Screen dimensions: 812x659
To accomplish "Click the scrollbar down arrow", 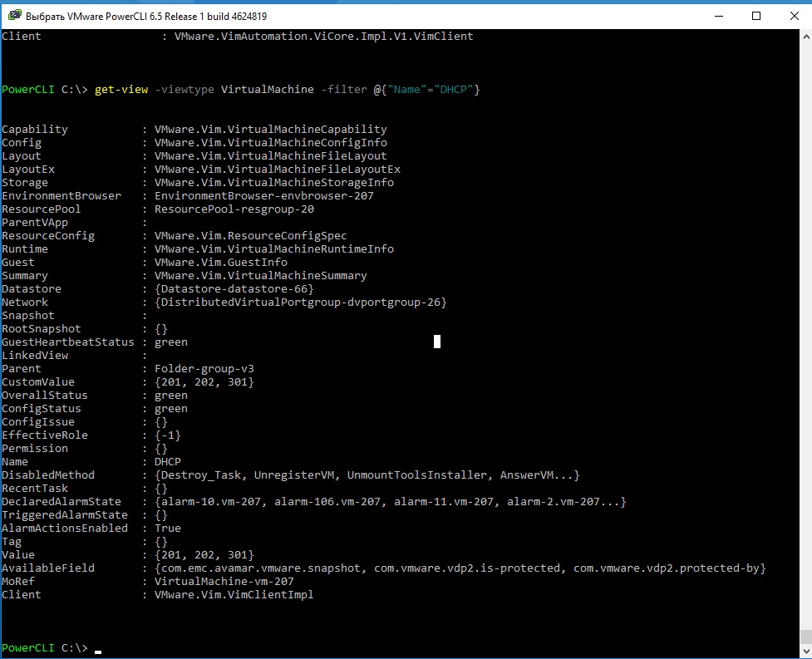I will [x=806, y=652].
